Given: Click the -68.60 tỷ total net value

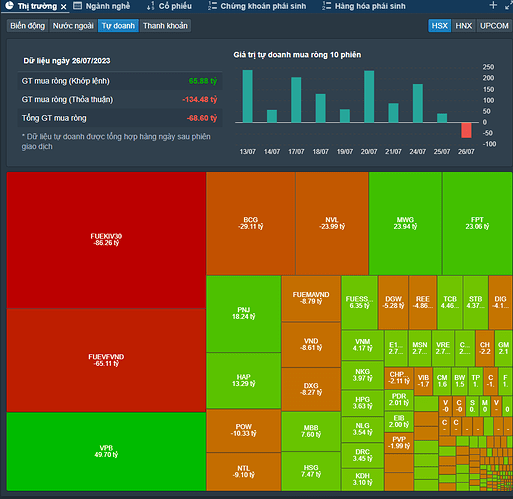Looking at the screenshot, I should tap(202, 118).
